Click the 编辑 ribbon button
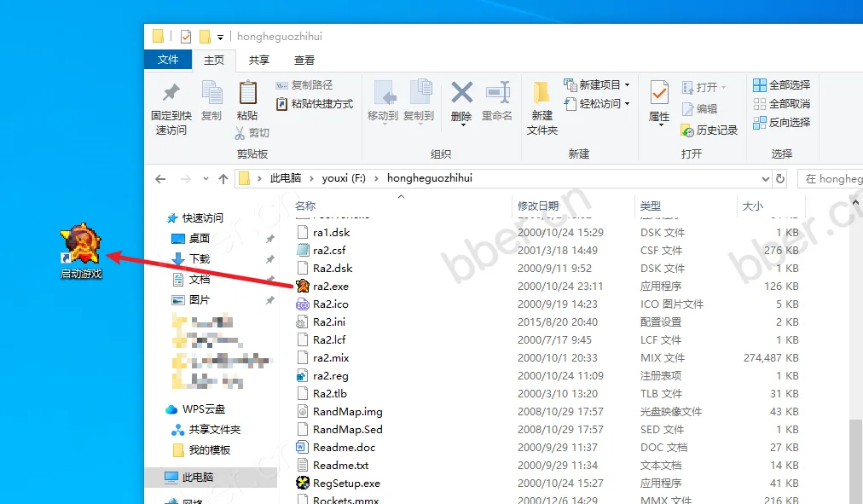Image resolution: width=863 pixels, height=504 pixels. coord(699,109)
